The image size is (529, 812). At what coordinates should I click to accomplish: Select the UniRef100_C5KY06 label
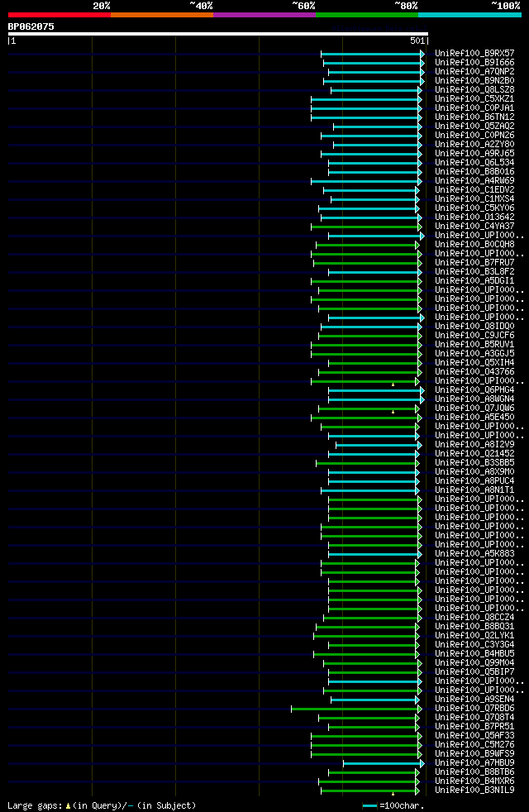click(x=474, y=208)
